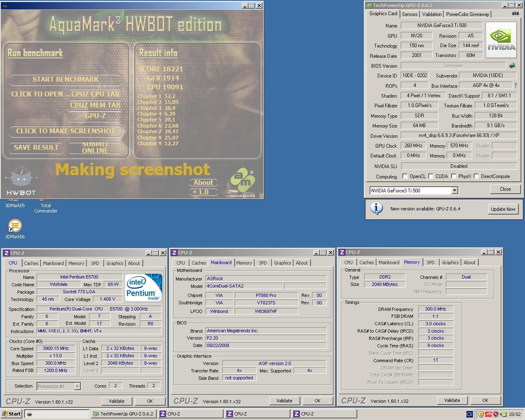Click Update Now for GPU-Z

(x=503, y=209)
